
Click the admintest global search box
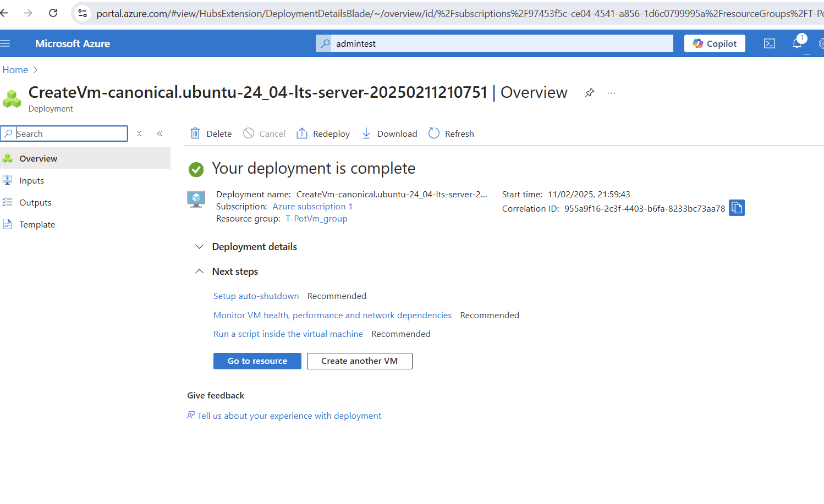[495, 43]
